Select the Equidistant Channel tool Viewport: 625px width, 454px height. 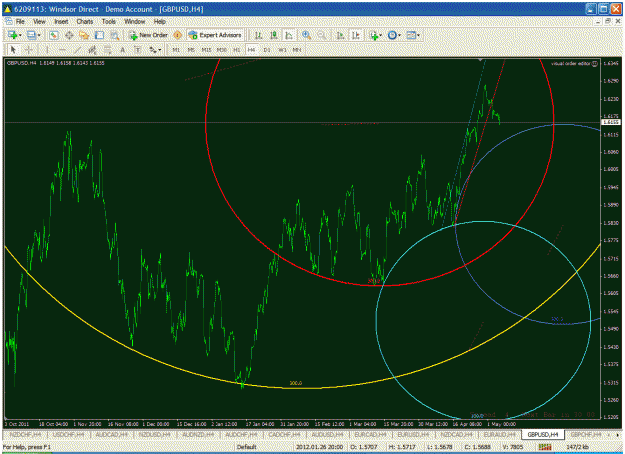92,50
